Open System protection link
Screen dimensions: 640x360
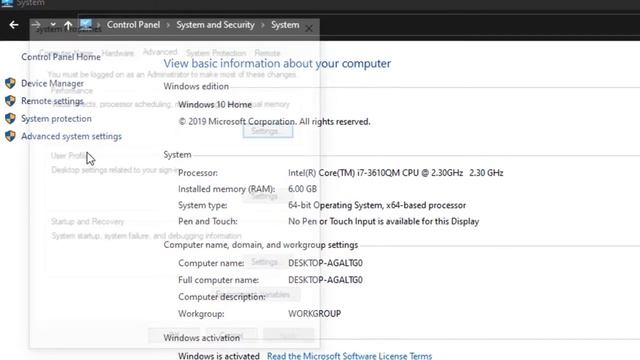[56, 118]
